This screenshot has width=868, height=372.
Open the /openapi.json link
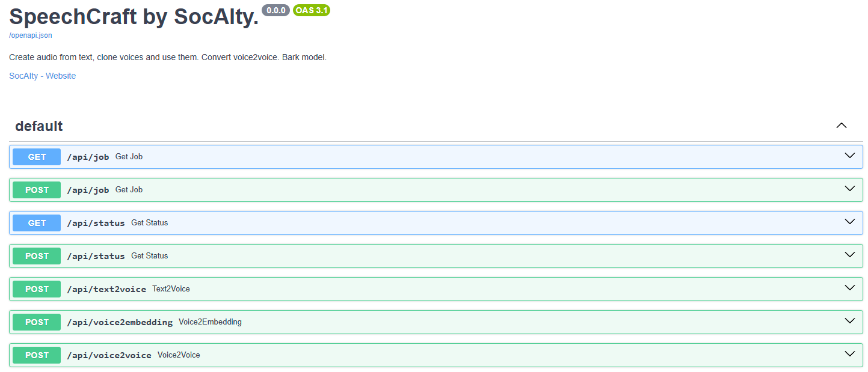30,35
